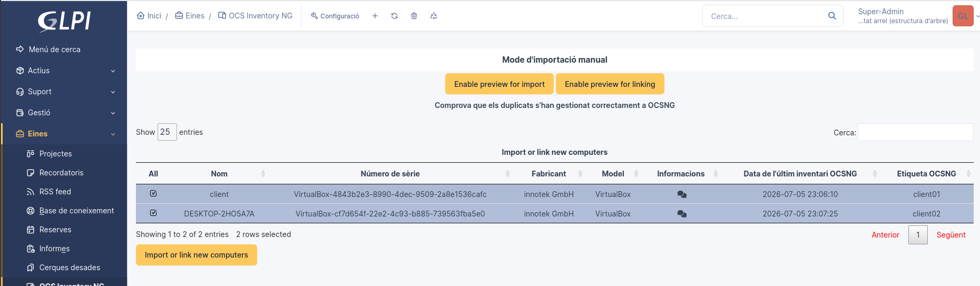Sort by Data de l'últim inventari OCSNG

point(800,174)
